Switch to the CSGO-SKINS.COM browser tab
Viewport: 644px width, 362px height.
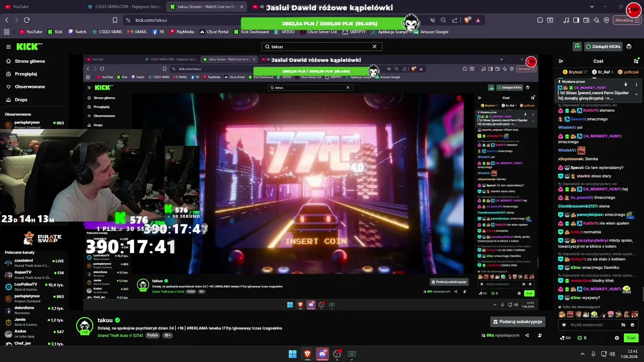pos(124,7)
